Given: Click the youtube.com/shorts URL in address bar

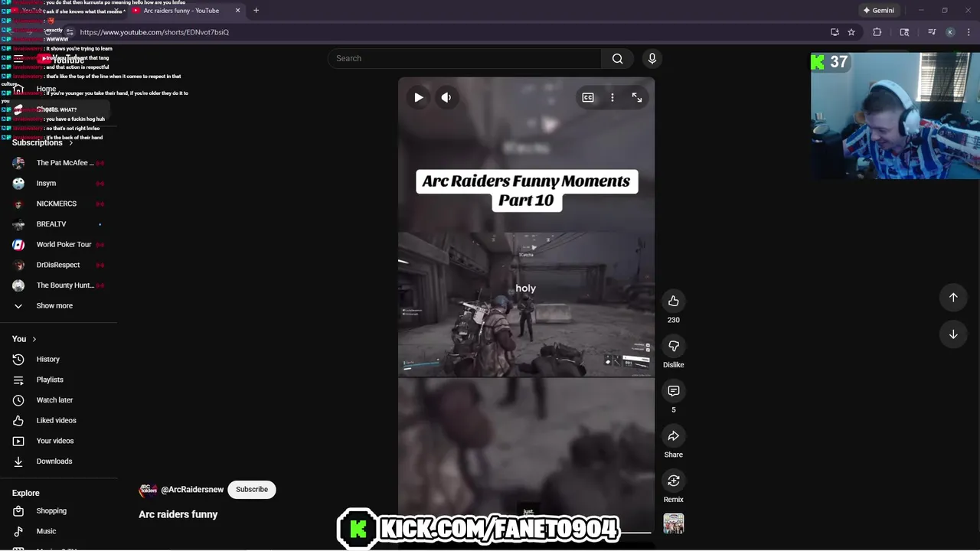Looking at the screenshot, I should coord(155,32).
